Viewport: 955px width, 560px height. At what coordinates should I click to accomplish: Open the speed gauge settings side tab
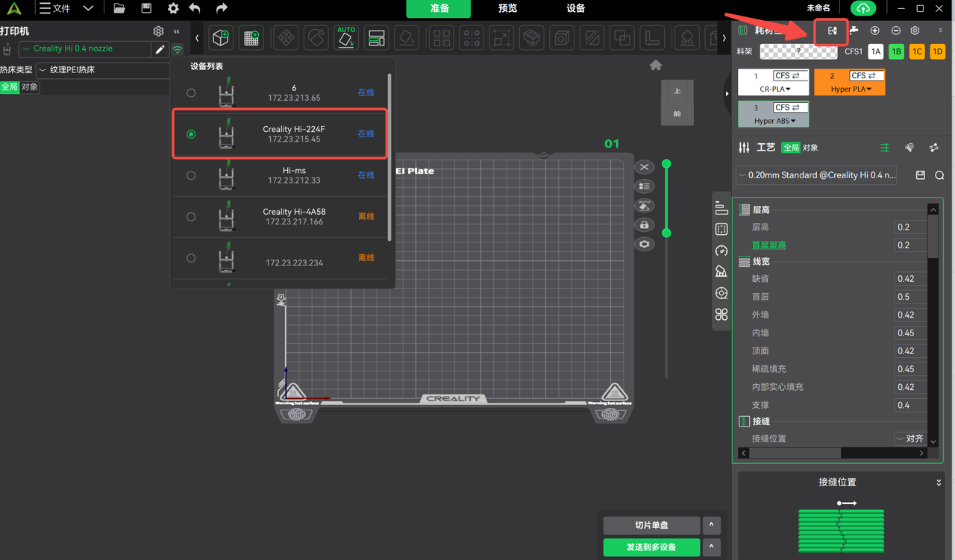pos(721,251)
